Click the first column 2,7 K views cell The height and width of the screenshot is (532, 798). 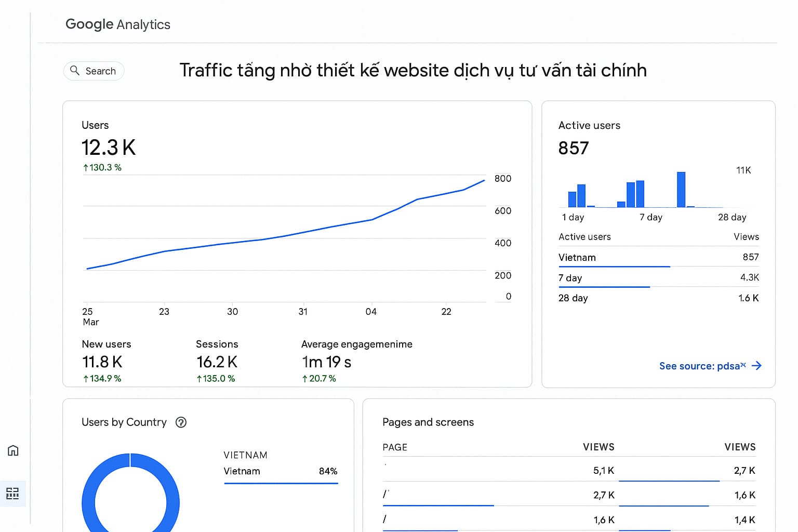click(x=604, y=495)
